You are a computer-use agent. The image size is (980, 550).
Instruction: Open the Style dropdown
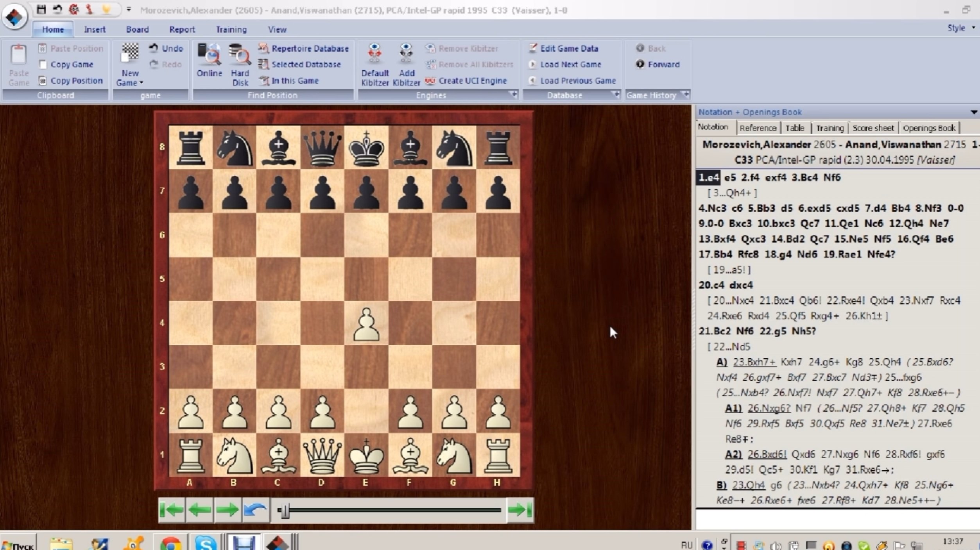[961, 28]
